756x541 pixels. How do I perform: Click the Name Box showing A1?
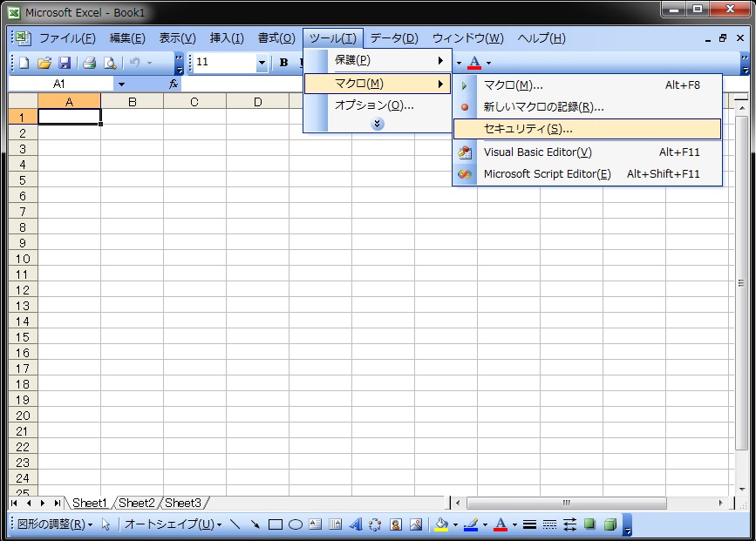(x=61, y=85)
